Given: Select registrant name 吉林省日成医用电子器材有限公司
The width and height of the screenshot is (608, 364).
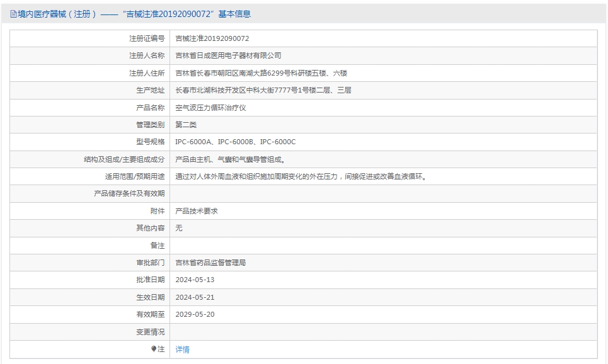Looking at the screenshot, I should click(x=228, y=55).
